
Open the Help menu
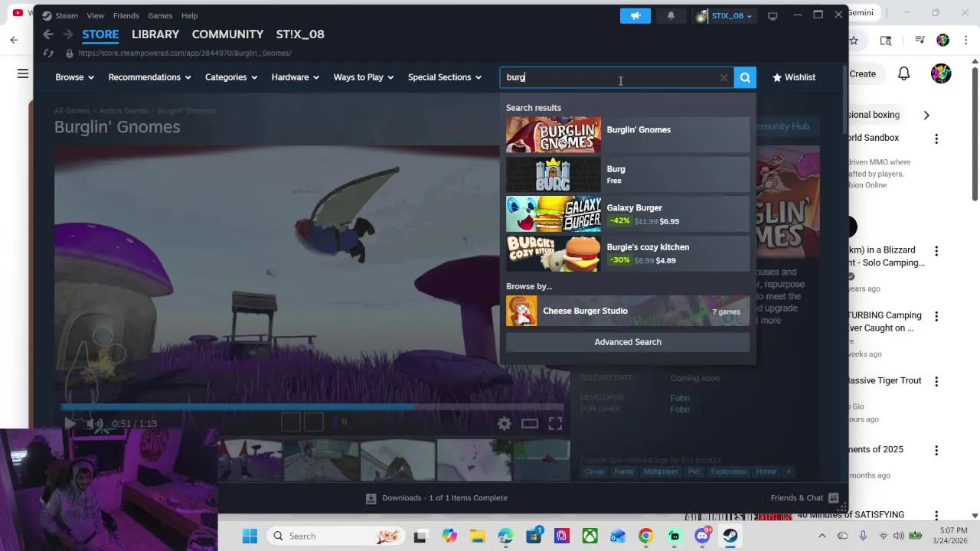(189, 15)
